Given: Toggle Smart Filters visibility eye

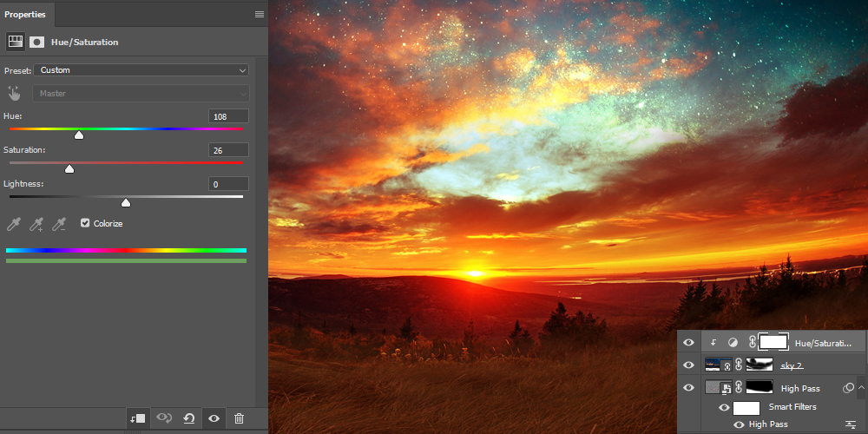Looking at the screenshot, I should coord(724,407).
